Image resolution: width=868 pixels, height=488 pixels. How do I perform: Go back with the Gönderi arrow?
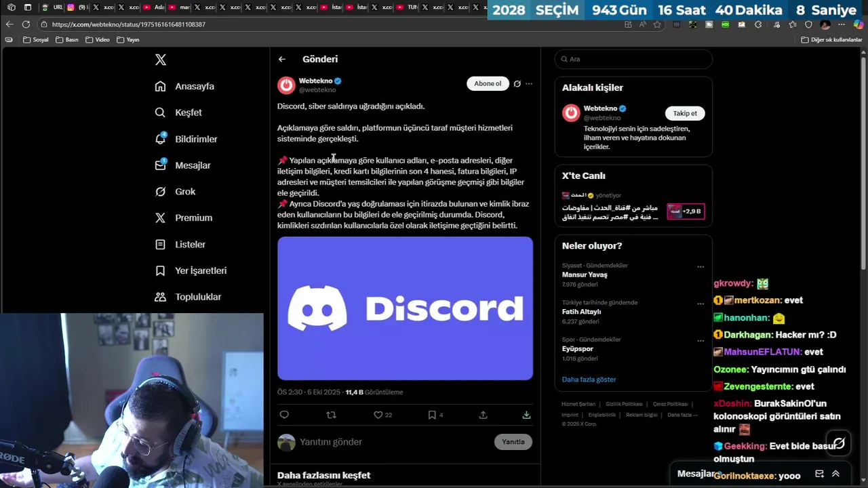click(282, 59)
